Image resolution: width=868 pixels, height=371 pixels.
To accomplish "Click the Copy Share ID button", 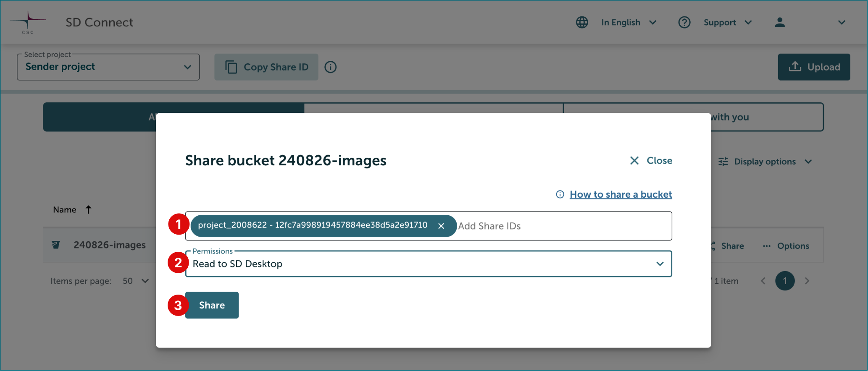I will pos(266,67).
